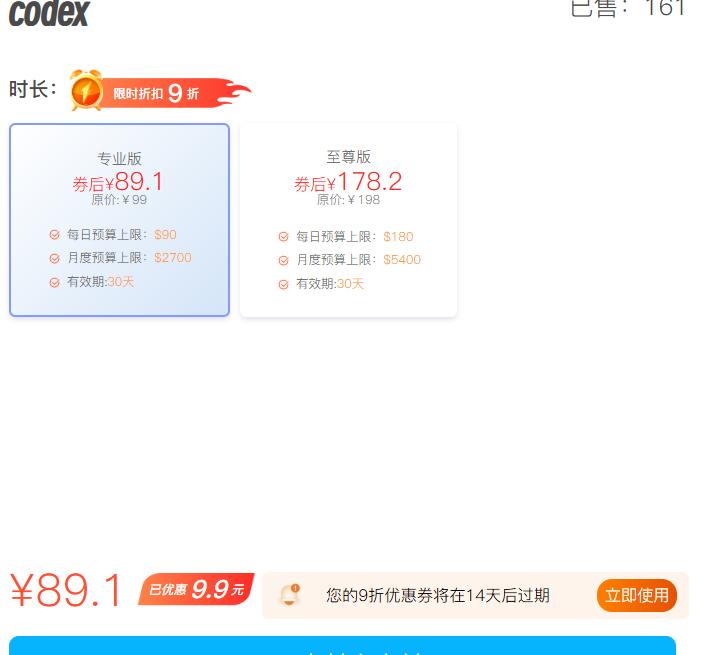The width and height of the screenshot is (707, 655).
Task: Click the coupon expiry notice text
Action: tap(438, 595)
